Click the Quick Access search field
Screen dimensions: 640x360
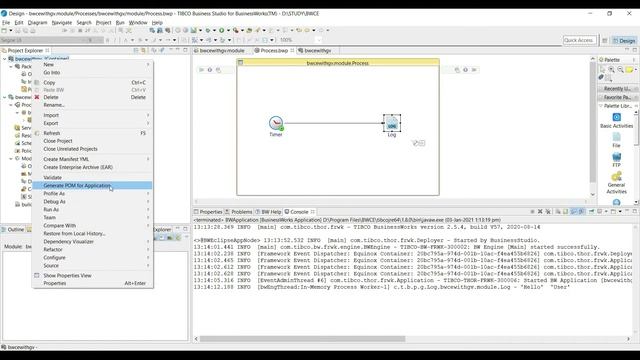click(579, 40)
